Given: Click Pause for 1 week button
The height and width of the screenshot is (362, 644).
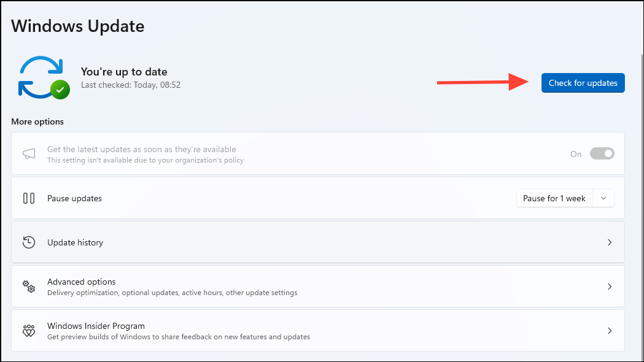Looking at the screenshot, I should 554,198.
